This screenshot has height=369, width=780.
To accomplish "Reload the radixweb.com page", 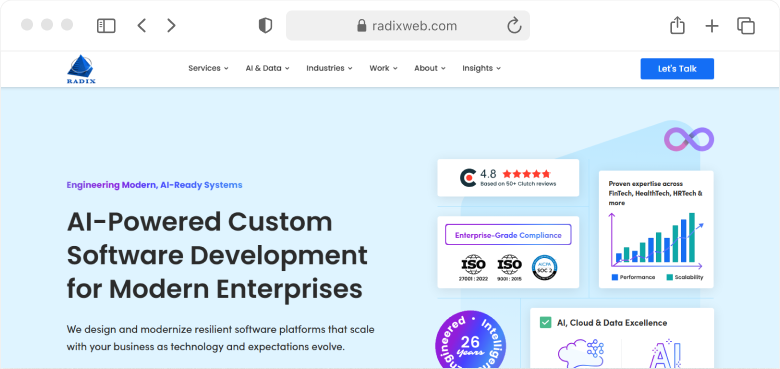I will (514, 25).
